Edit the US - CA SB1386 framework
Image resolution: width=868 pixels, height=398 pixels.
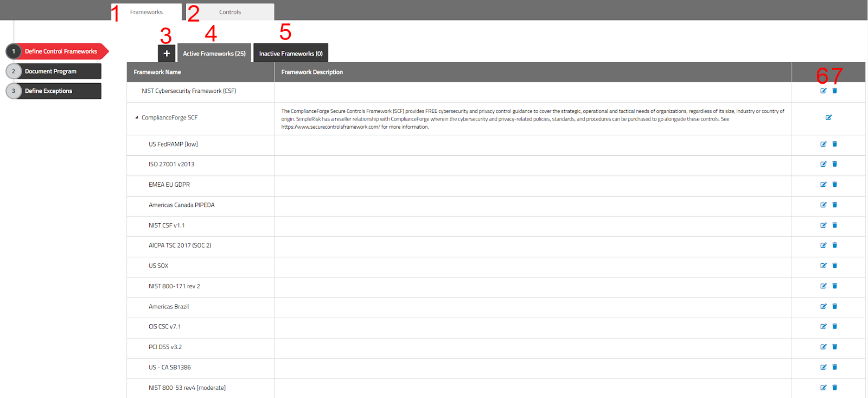tap(823, 367)
